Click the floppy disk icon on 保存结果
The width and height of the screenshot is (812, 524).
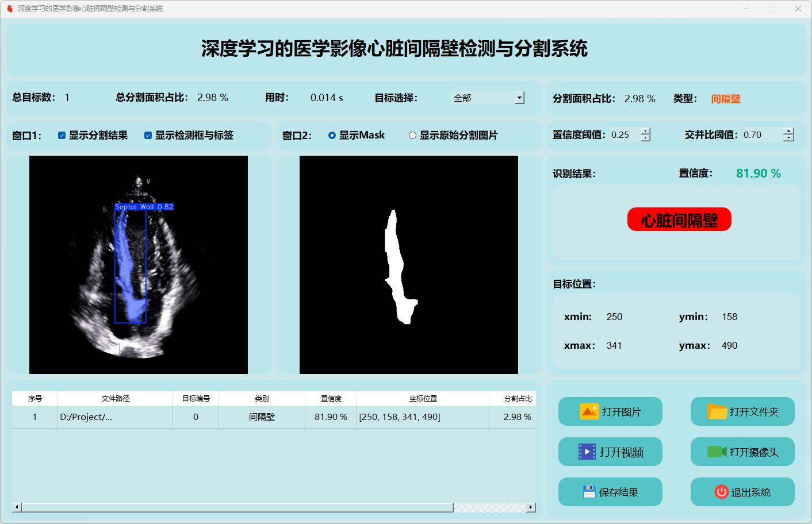(x=588, y=492)
